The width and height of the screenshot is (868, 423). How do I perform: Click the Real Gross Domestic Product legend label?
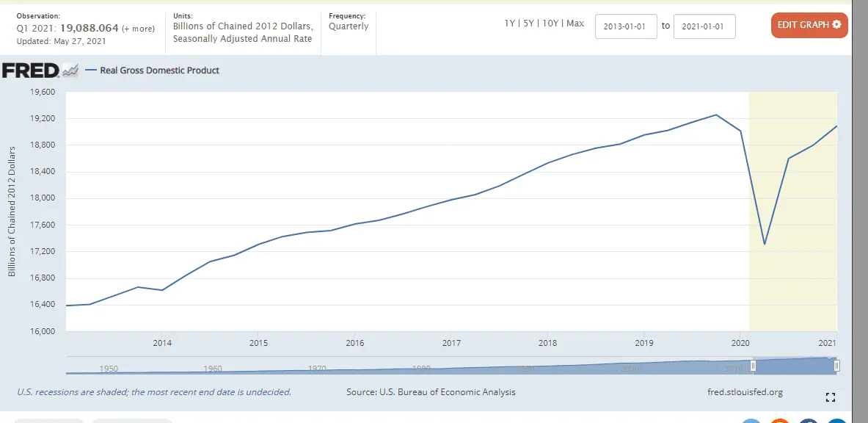pos(159,70)
